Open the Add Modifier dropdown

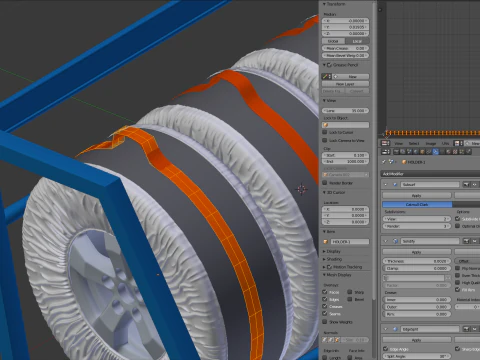coord(430,174)
